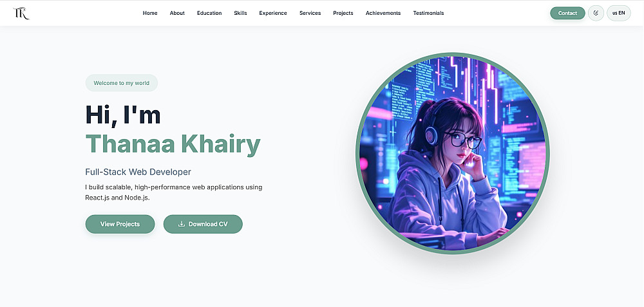Click the Thanaa Khairy name heading
This screenshot has width=644, height=307.
(x=173, y=144)
